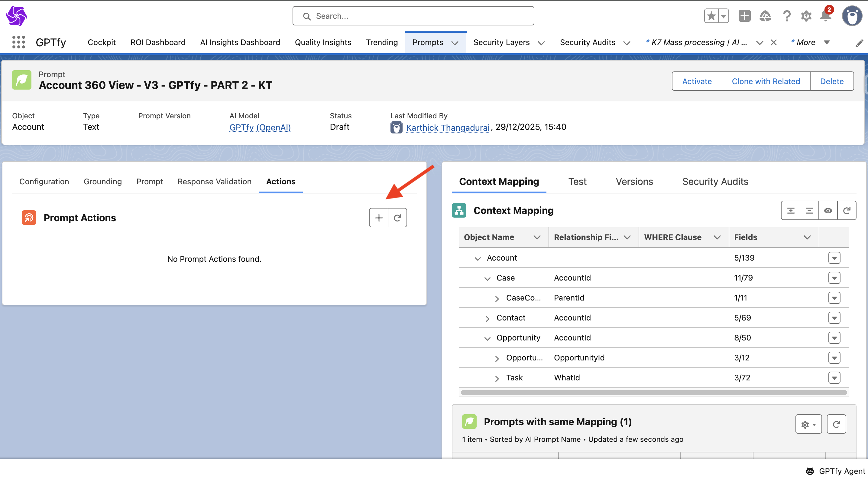The width and height of the screenshot is (868, 483).
Task: Open the Versions tab
Action: click(634, 182)
